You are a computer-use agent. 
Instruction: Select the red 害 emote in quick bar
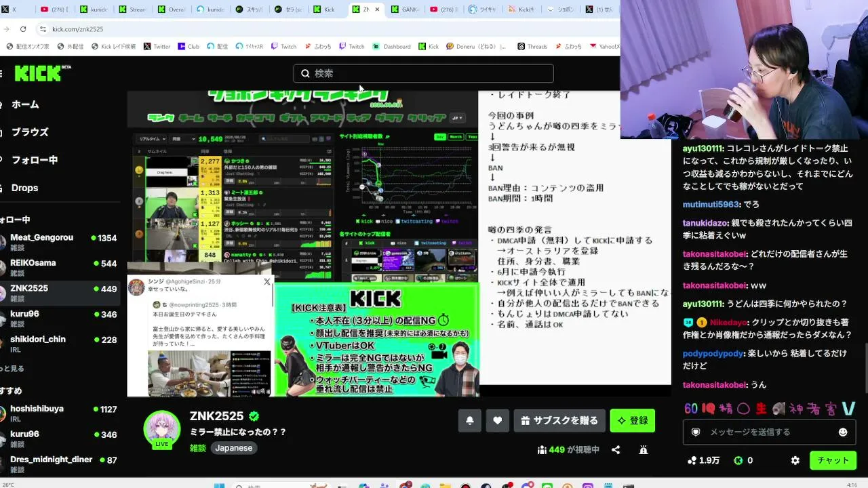831,409
